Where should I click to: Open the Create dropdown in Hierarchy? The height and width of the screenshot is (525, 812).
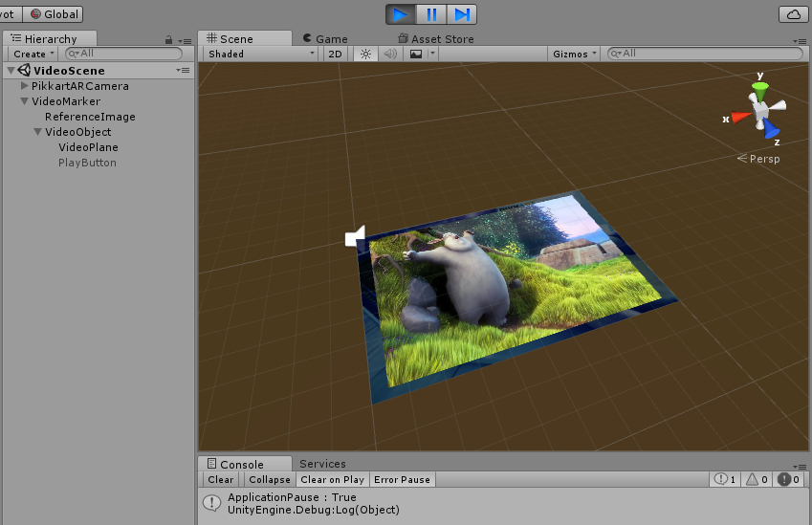pos(33,54)
